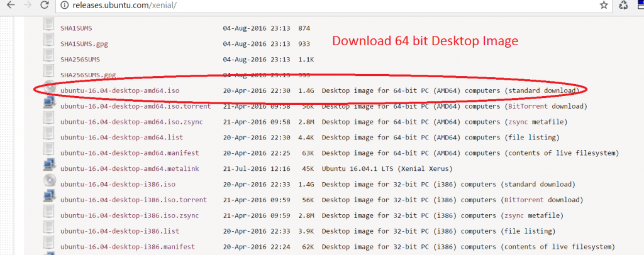
Task: Click the disc icon for desktop-i386.iso
Action: 49,181
